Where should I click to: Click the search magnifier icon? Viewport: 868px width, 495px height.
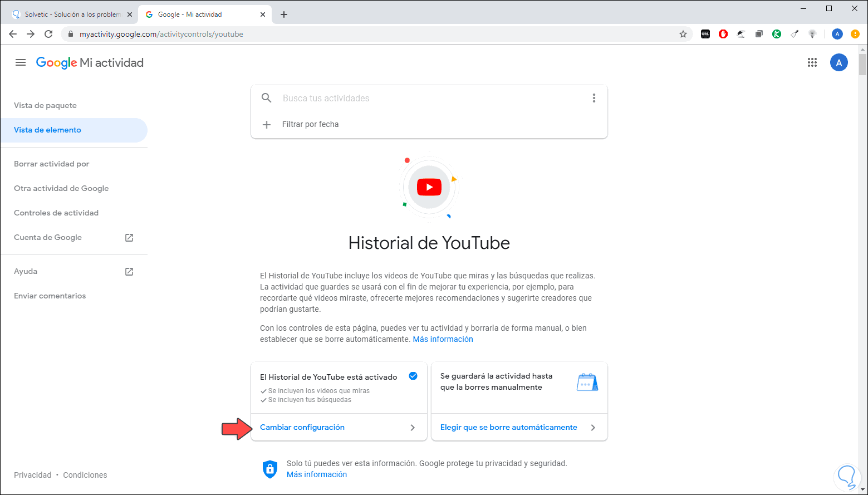[x=267, y=98]
